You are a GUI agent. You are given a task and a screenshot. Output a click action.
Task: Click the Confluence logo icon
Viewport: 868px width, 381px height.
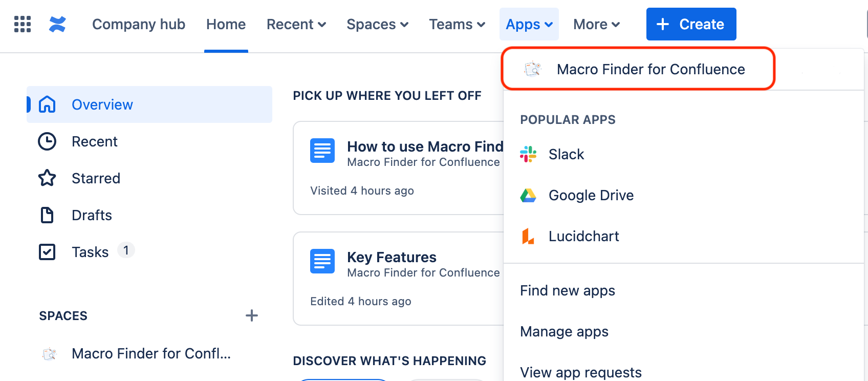(x=57, y=24)
